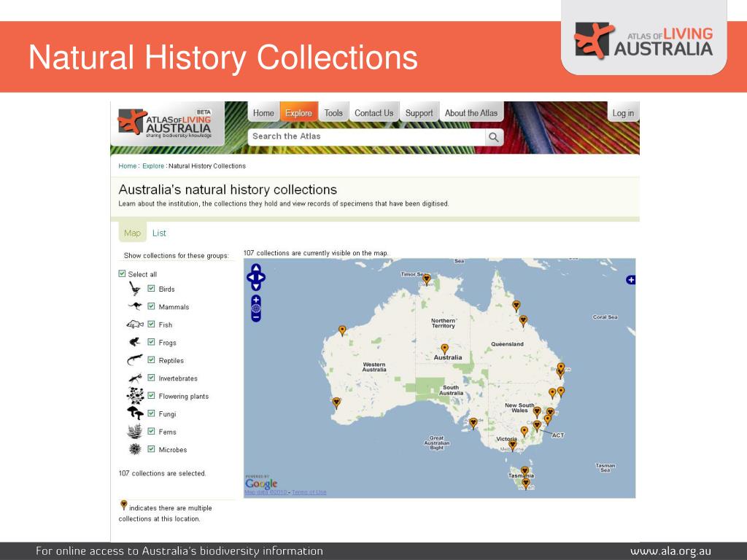Uncheck the Frogs checkbox

point(151,342)
